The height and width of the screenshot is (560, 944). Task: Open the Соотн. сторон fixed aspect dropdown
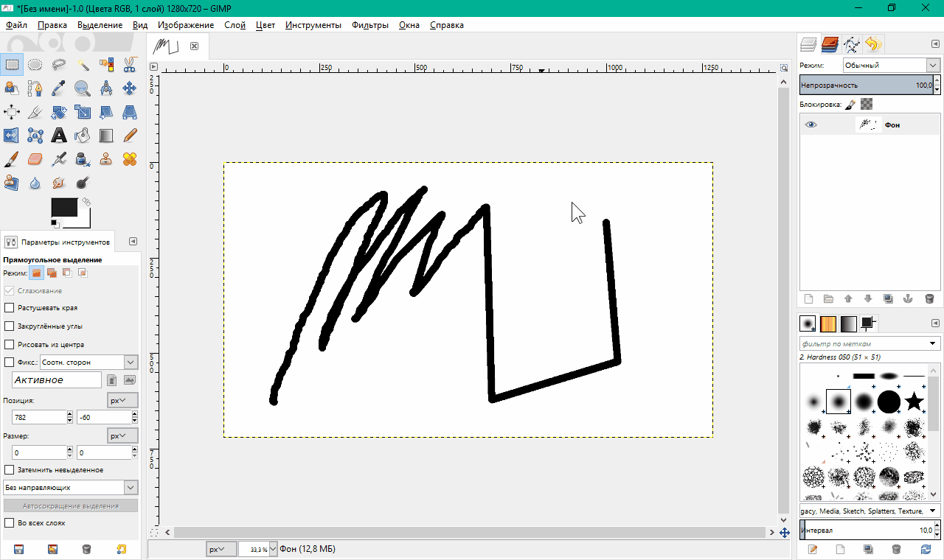point(88,363)
